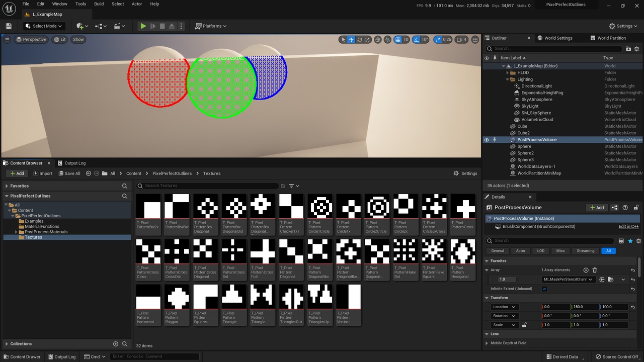Screen dimensions: 644x362
Task: Click the Edit in C++ link
Action: (628, 227)
